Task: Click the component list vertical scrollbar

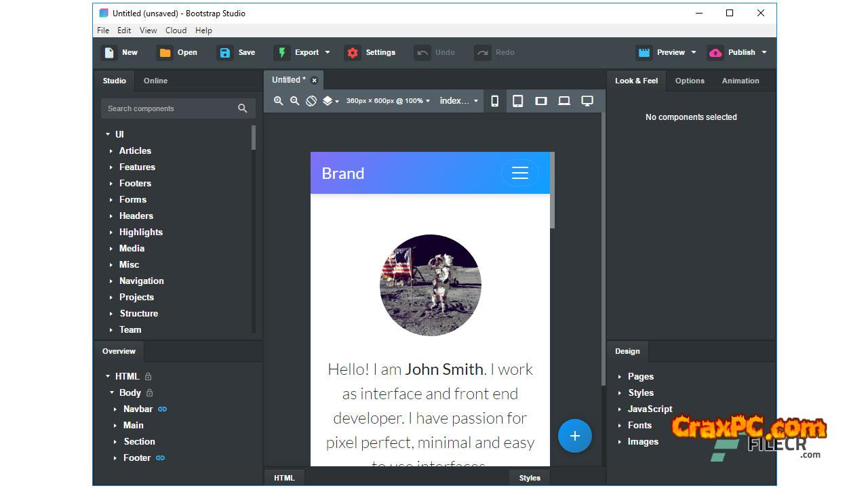Action: point(254,138)
